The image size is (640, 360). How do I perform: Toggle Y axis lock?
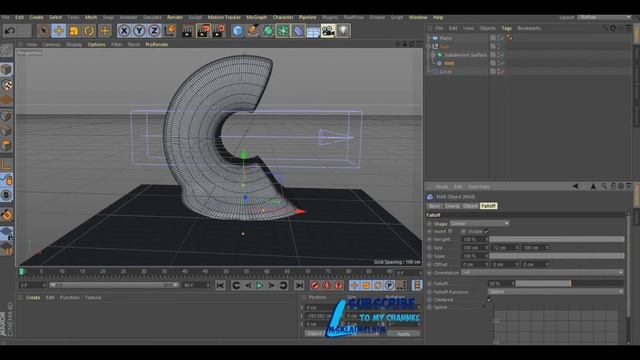[x=139, y=31]
